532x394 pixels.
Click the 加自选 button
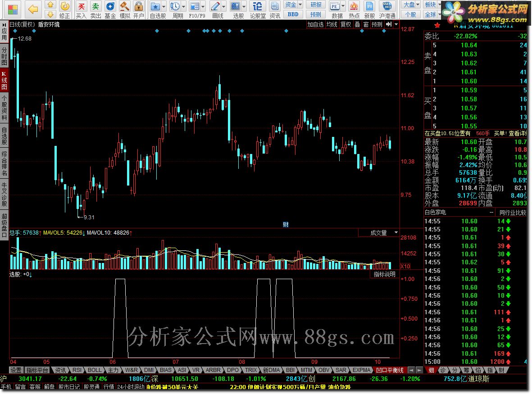point(315,24)
